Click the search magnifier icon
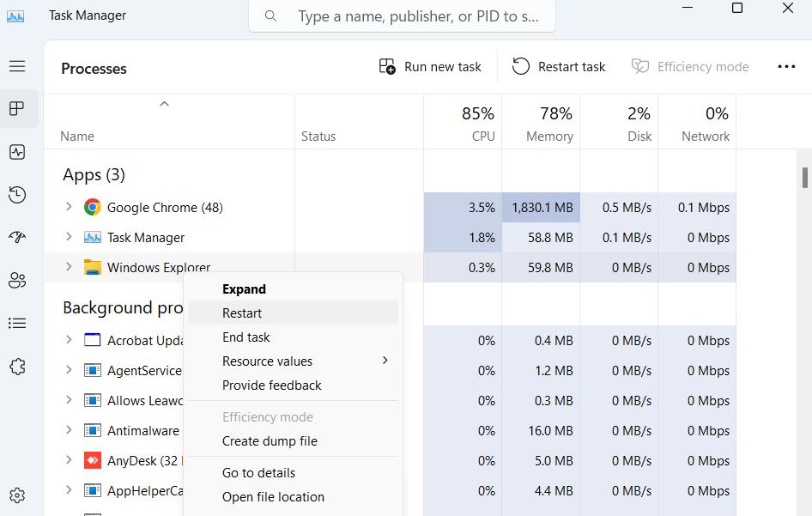The width and height of the screenshot is (812, 516). [x=270, y=16]
